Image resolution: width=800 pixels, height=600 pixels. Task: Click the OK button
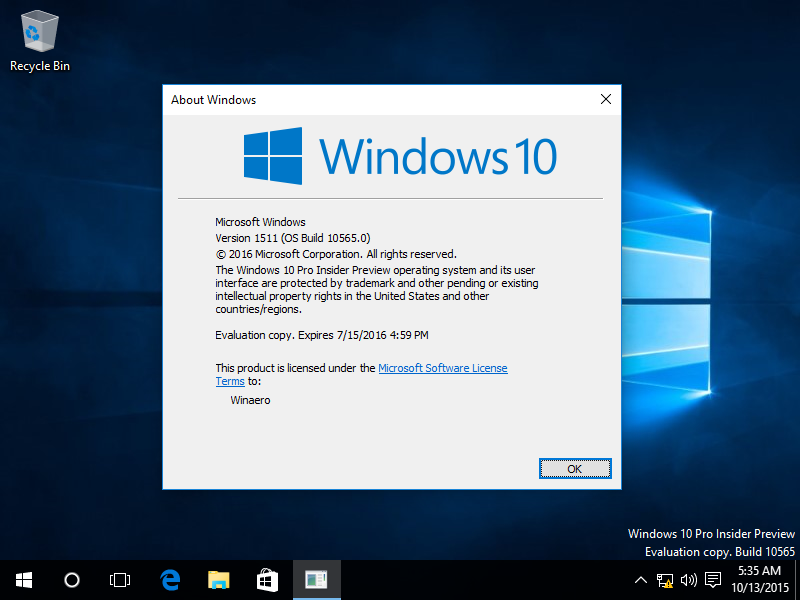(575, 469)
